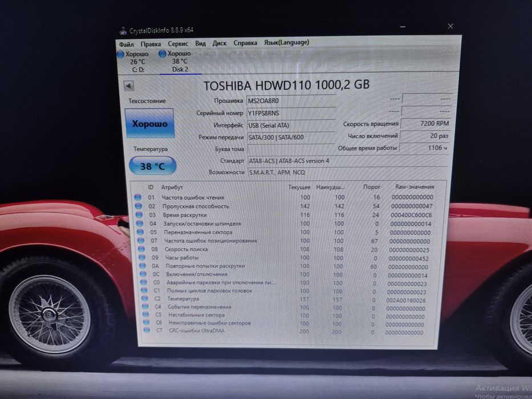Click the Прошивка field MS2OA8R0
The image size is (532, 399).
pos(291,101)
